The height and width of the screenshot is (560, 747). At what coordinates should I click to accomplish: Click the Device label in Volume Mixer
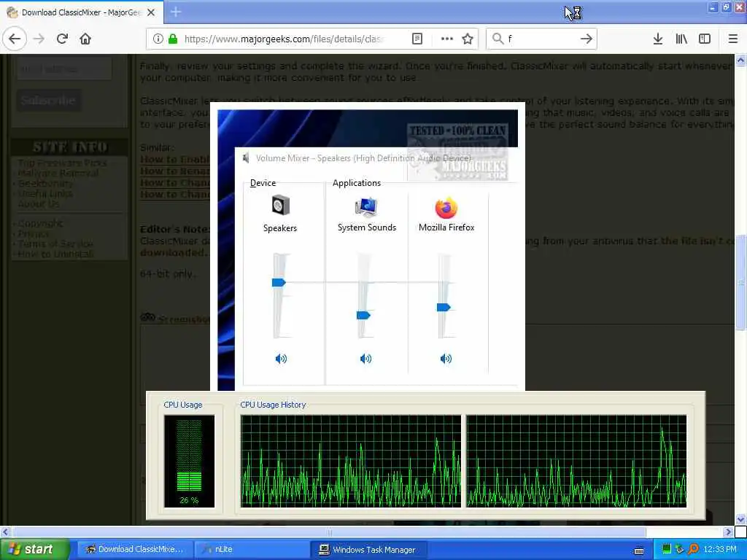[263, 183]
